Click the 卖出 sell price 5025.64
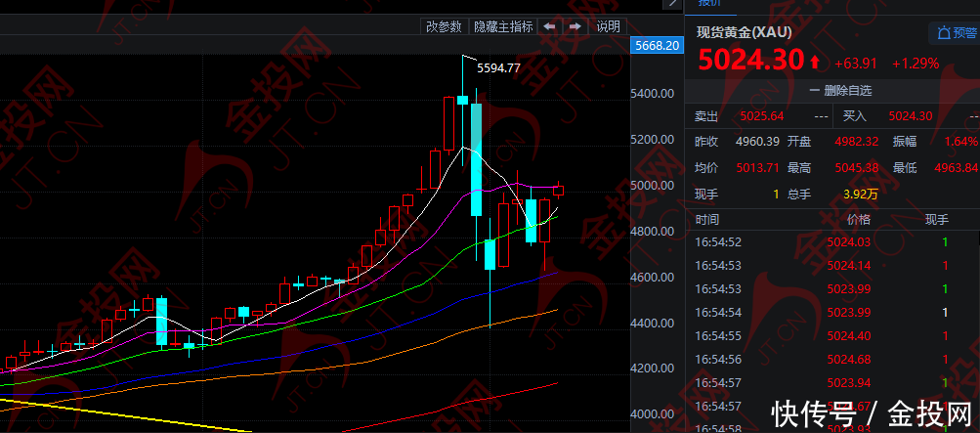 (763, 116)
